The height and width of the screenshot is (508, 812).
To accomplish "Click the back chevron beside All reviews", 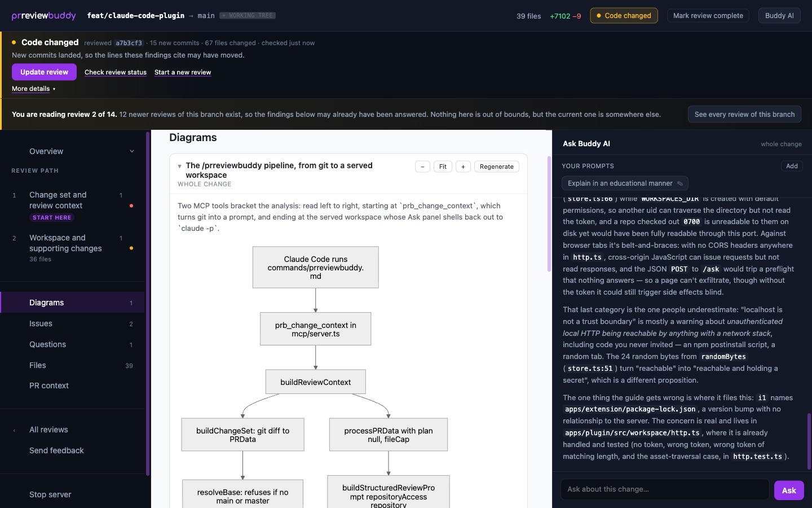I will click(14, 431).
